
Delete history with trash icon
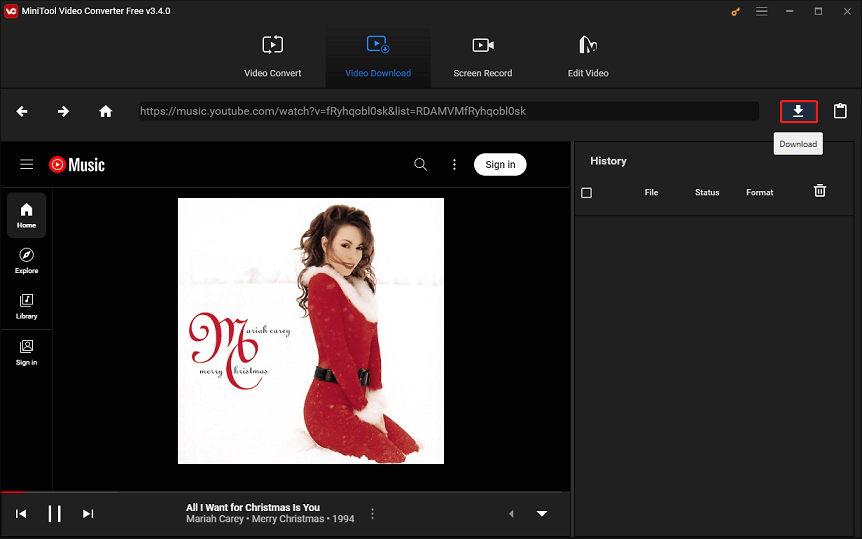point(820,191)
